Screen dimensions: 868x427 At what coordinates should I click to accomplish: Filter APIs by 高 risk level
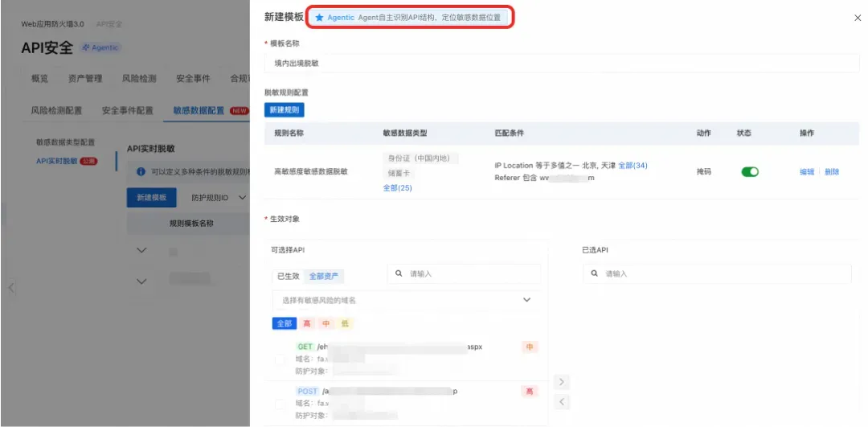(x=307, y=323)
